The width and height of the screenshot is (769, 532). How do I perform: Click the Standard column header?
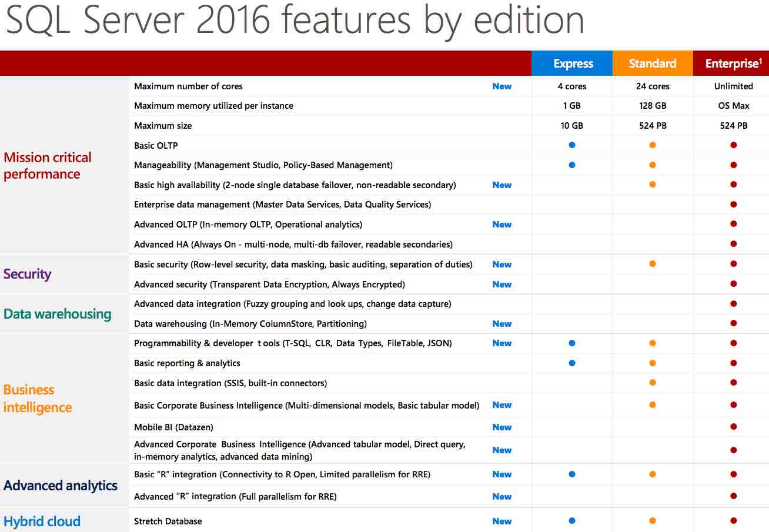pyautogui.click(x=653, y=63)
